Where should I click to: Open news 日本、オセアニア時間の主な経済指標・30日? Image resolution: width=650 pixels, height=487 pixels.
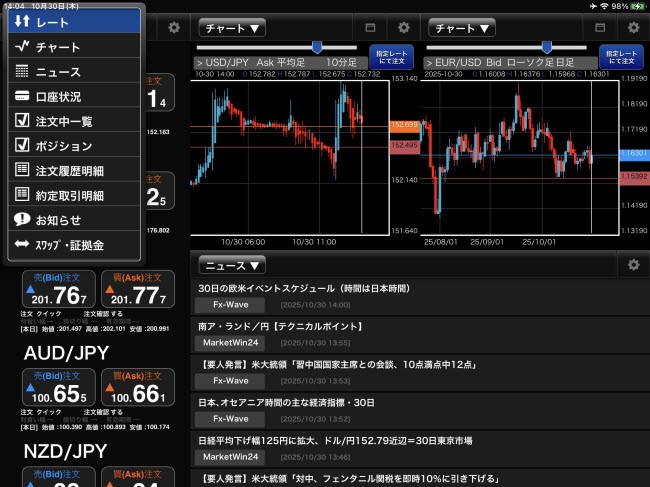[420, 411]
